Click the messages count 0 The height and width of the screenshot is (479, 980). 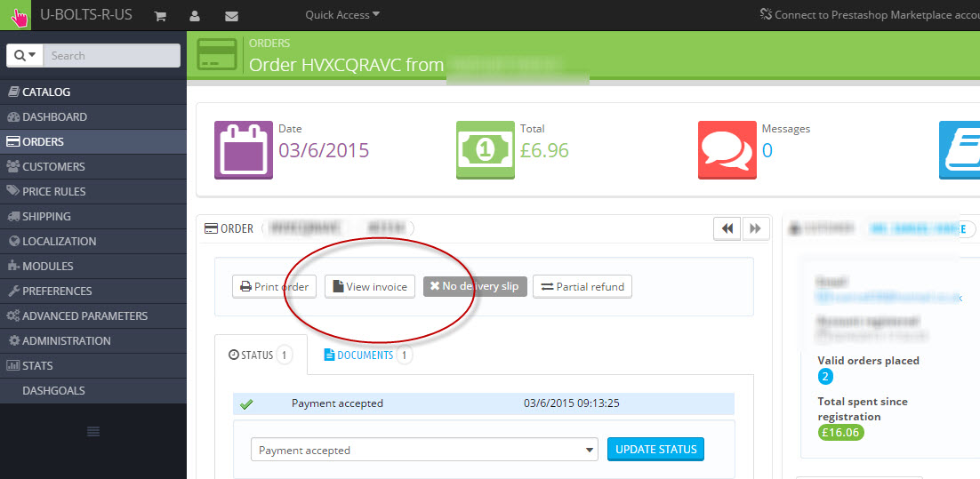[767, 150]
